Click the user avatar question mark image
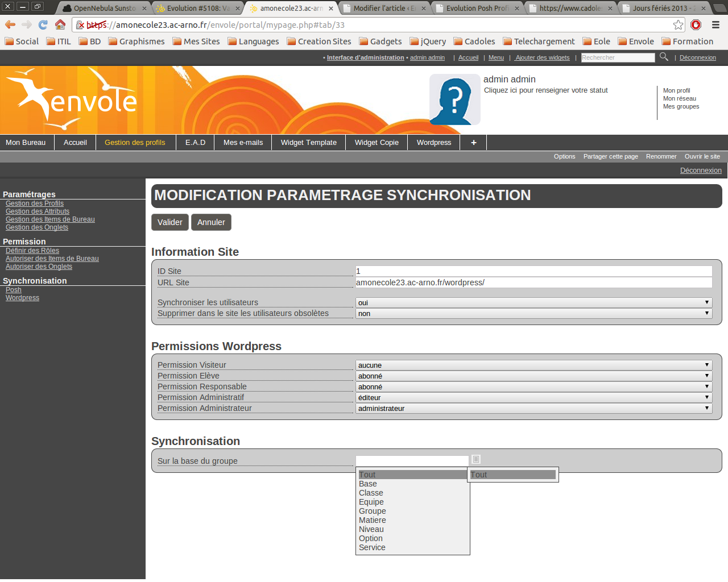This screenshot has height=582, width=728. pos(454,99)
